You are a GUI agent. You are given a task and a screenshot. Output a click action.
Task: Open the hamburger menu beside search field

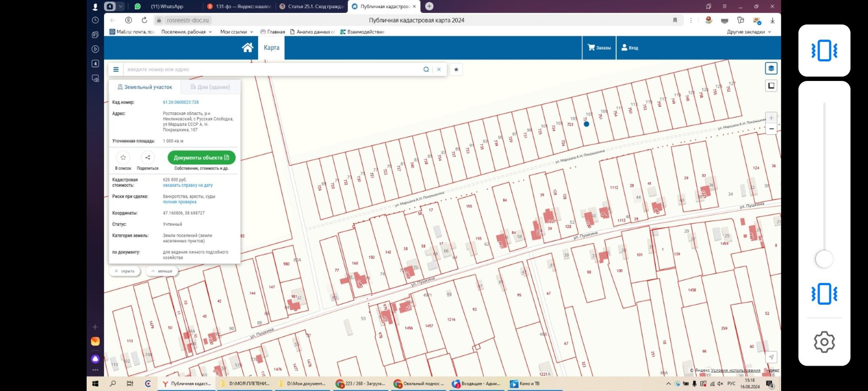pos(116,69)
